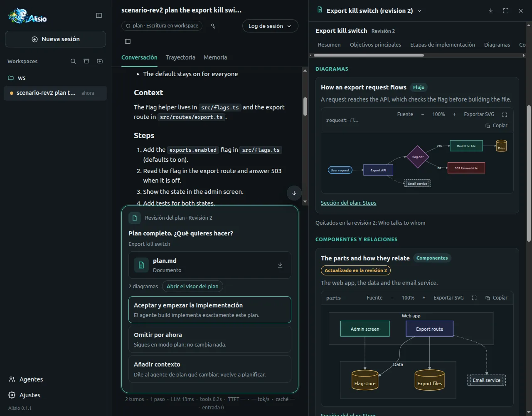Screen dimensions: 532x416
Task: Download the Log de sesión
Action: pyautogui.click(x=270, y=26)
